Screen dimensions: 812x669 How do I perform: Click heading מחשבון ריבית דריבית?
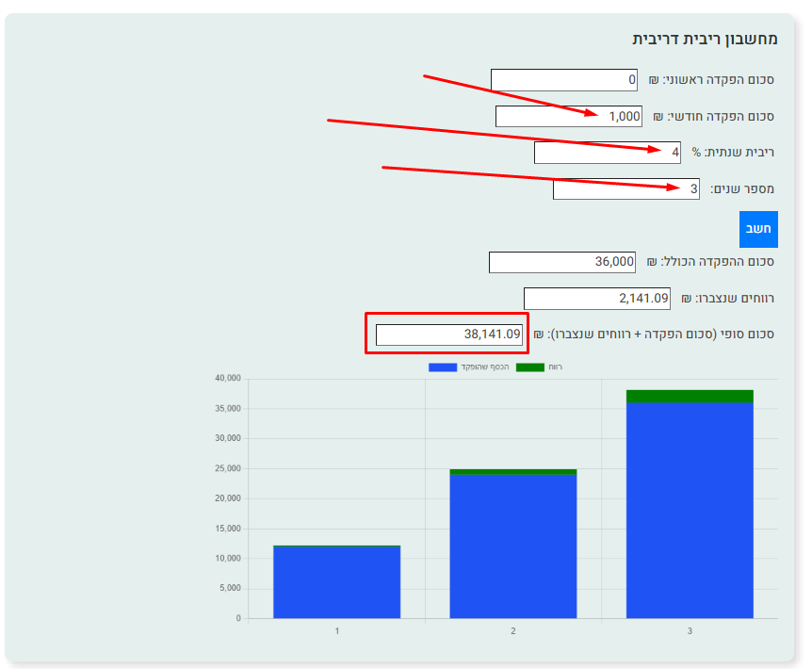click(705, 40)
